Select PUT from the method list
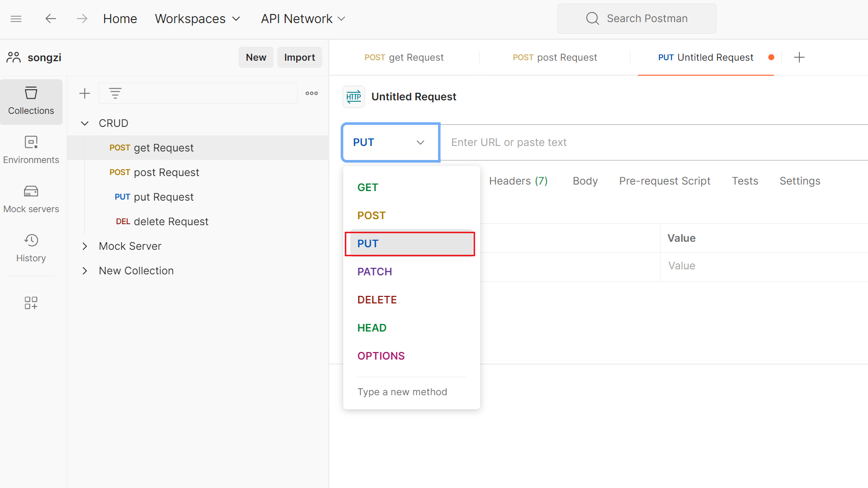 pos(411,244)
